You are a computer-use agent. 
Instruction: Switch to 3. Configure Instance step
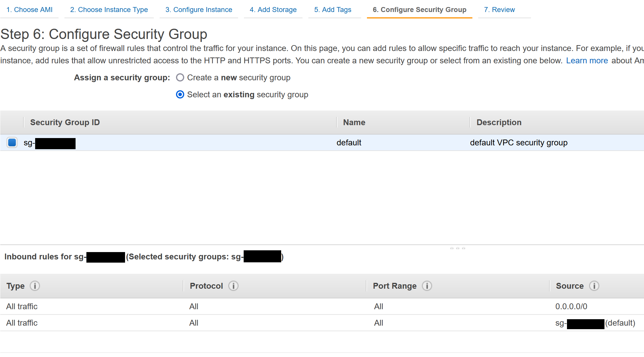point(199,10)
